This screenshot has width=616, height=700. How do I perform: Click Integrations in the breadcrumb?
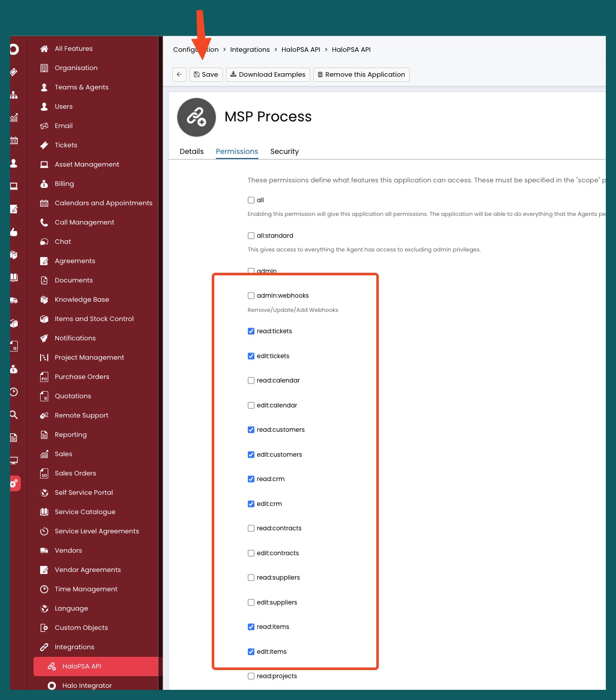point(250,49)
